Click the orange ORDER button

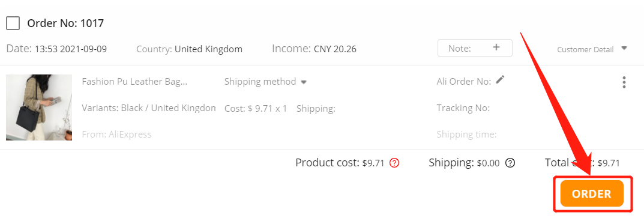(x=591, y=194)
